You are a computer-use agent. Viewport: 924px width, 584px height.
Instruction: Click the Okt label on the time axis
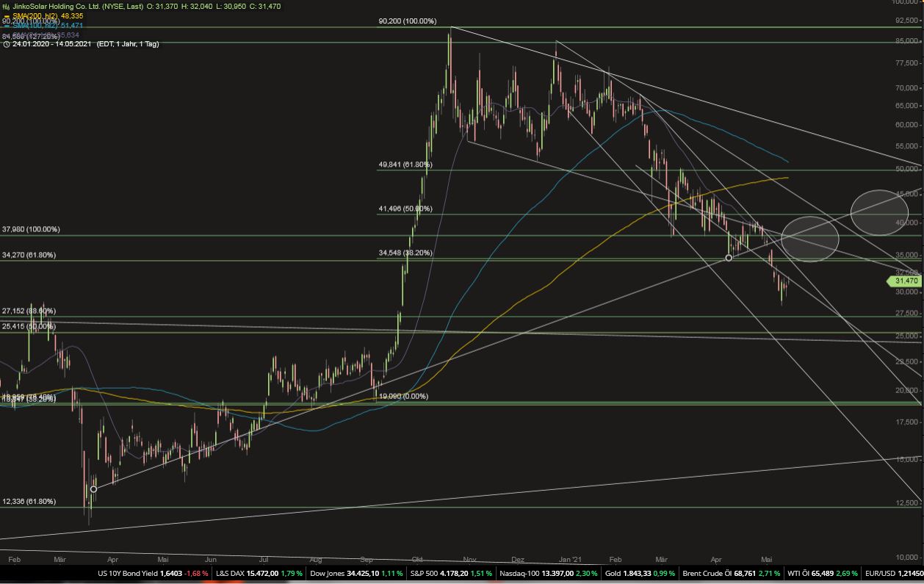point(419,558)
